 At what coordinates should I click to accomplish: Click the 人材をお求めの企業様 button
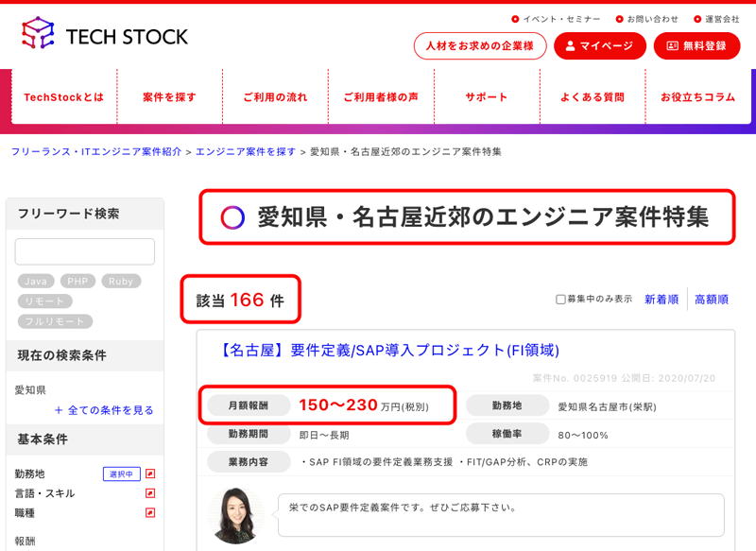point(478,45)
